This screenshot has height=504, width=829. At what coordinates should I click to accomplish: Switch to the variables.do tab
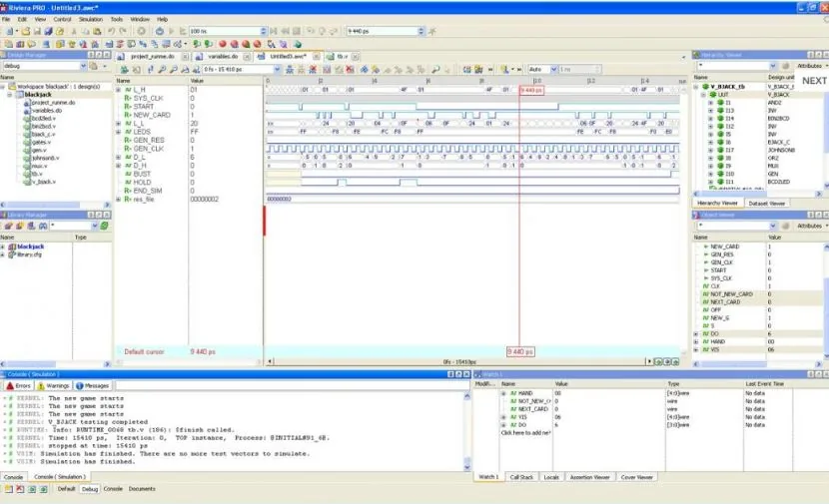point(223,57)
